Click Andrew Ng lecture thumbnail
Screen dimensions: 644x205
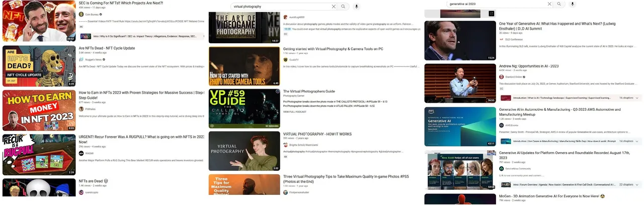[460, 84]
